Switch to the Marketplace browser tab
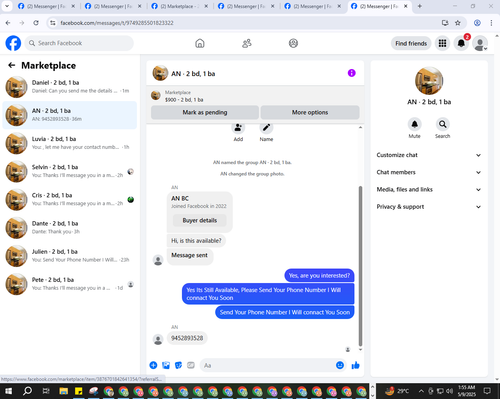Image resolution: width=500 pixels, height=399 pixels. coord(180,6)
